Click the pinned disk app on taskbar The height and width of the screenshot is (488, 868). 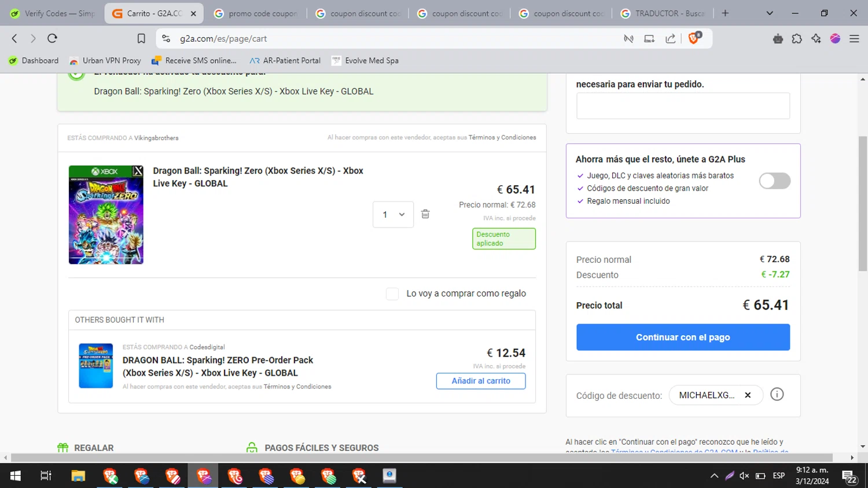pos(389,476)
